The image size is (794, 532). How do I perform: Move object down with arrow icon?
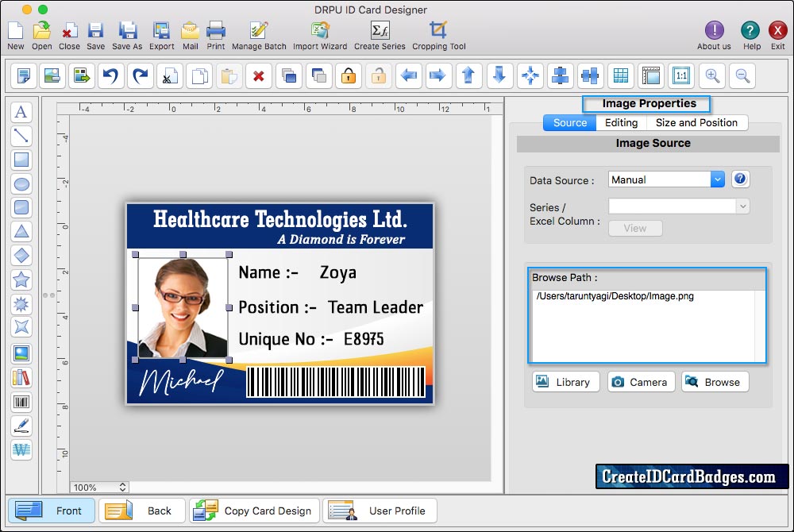click(499, 76)
